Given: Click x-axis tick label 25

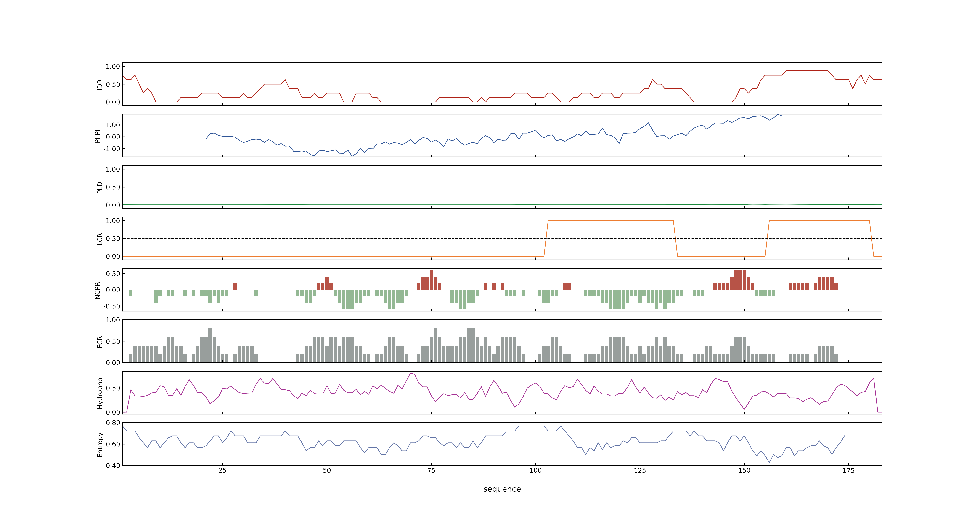Looking at the screenshot, I should click(222, 470).
